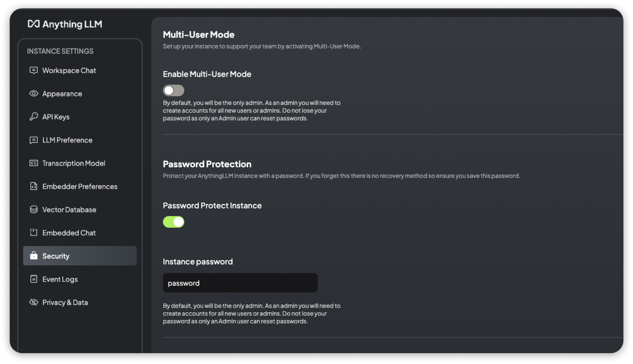Select the Privacy & Data menu item

[65, 302]
